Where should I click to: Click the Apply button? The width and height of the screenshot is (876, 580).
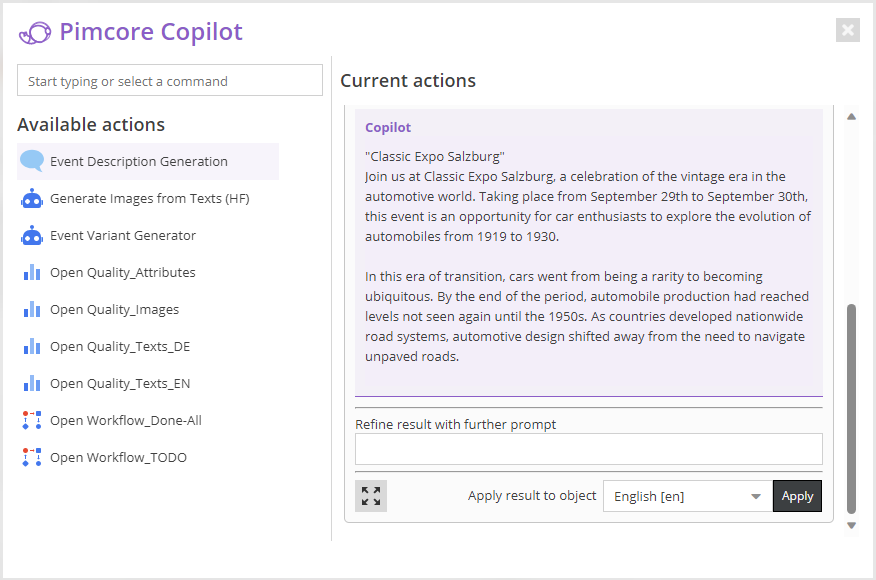tap(797, 496)
